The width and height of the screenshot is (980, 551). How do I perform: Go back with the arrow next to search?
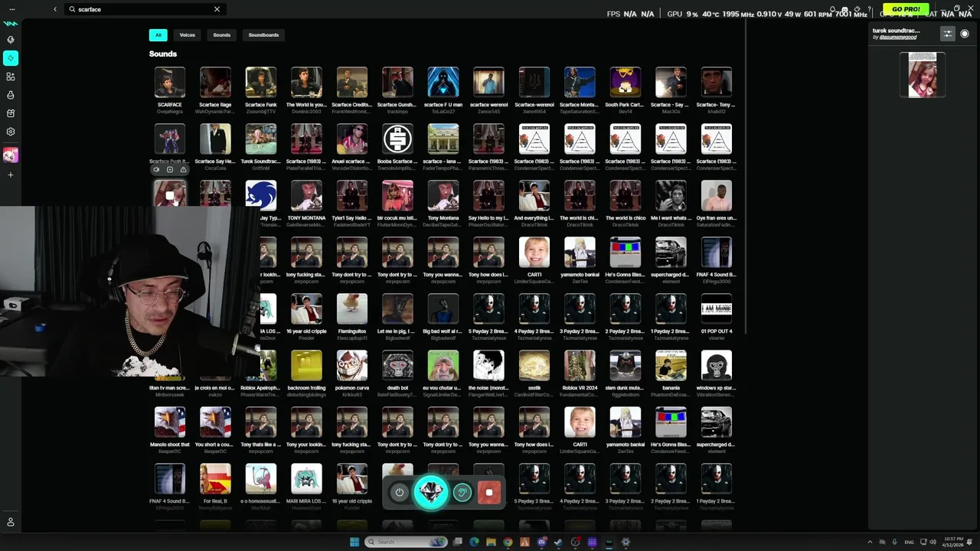click(x=55, y=9)
